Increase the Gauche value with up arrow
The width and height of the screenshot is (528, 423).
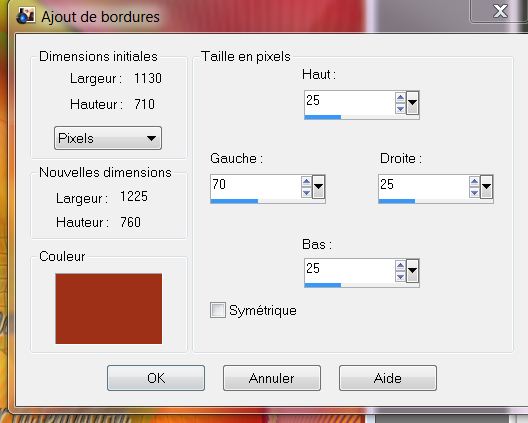306,182
